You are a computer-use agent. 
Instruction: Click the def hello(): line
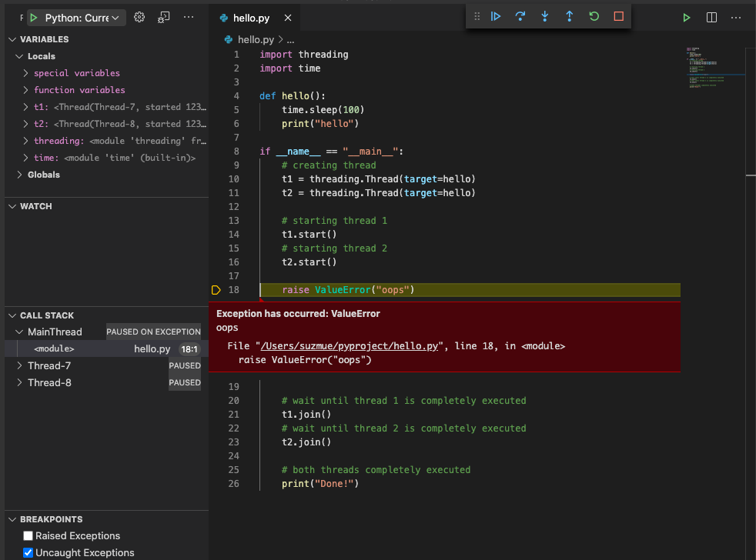293,96
